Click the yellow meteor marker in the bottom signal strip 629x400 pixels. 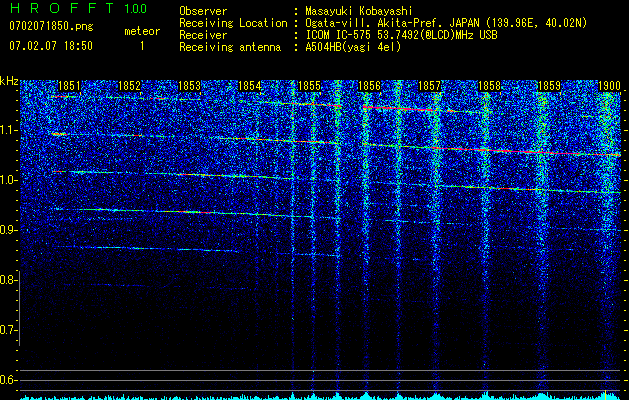tap(605, 395)
